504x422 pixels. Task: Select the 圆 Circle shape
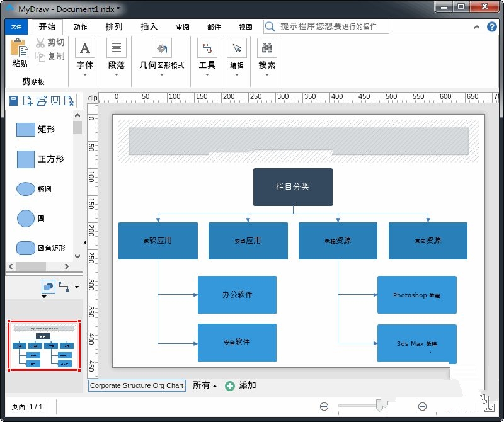click(30, 219)
